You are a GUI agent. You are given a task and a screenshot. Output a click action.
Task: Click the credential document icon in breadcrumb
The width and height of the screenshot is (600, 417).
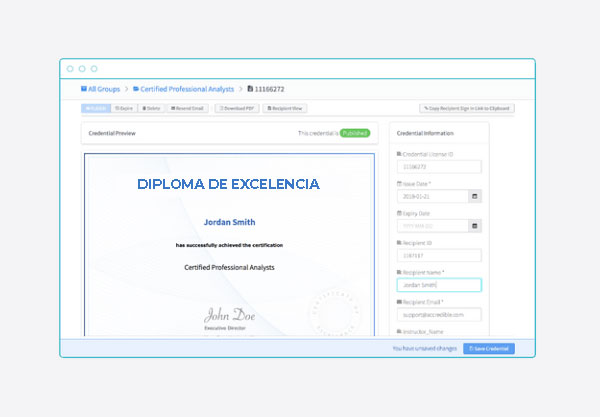point(250,89)
